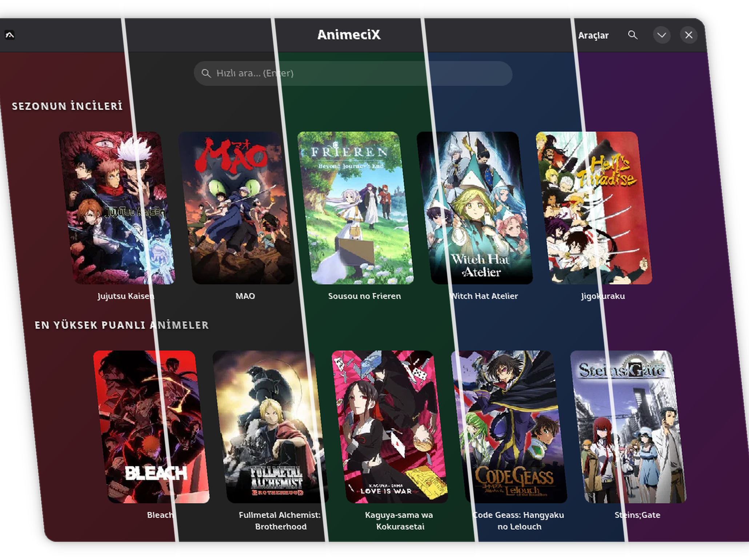Click the 'Jujutsu Kaisen' title text
This screenshot has height=560, width=749.
[126, 296]
